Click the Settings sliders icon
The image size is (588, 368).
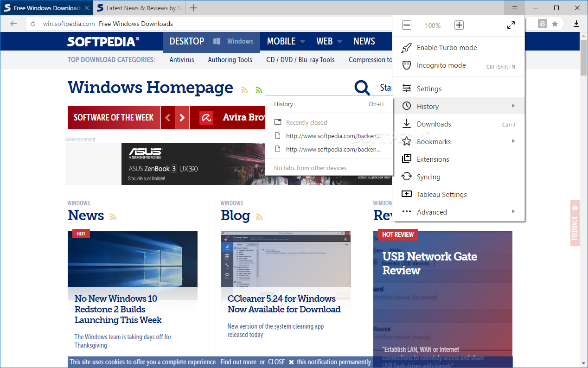(407, 89)
